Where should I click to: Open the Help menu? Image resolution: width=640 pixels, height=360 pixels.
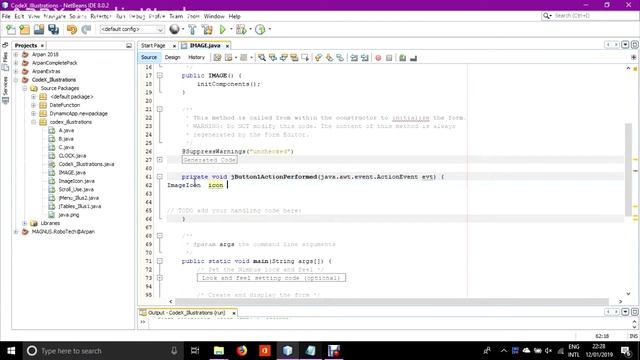234,16
